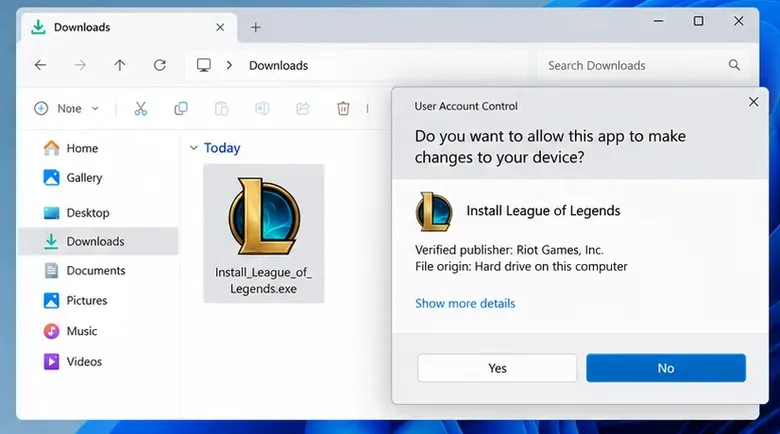The image size is (780, 434).
Task: Open Videos in the sidebar
Action: point(98,361)
